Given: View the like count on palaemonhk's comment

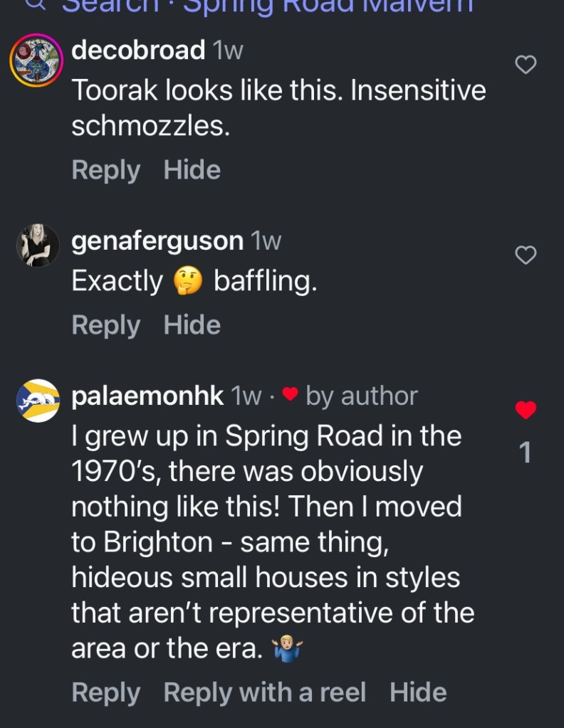Looking at the screenshot, I should tap(526, 453).
